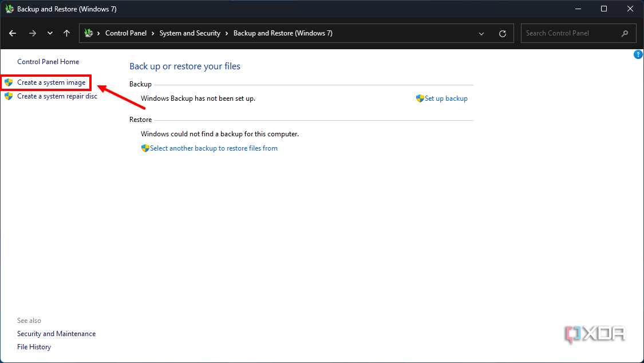Select Backup and Restore (Windows 7) breadcrumb
644x363 pixels.
283,33
